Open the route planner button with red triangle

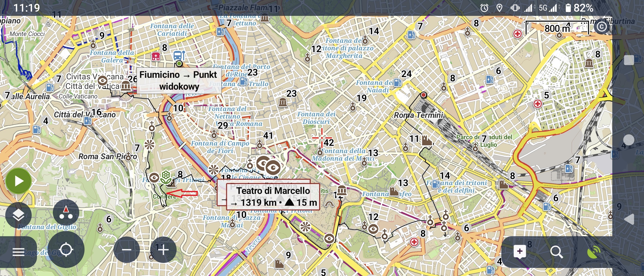coord(66,213)
